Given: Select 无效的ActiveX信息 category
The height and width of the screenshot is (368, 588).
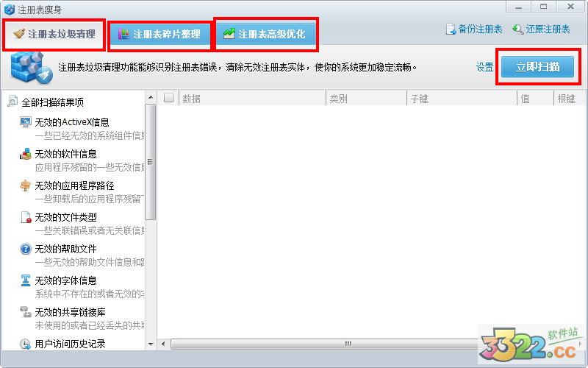Looking at the screenshot, I should click(x=72, y=122).
